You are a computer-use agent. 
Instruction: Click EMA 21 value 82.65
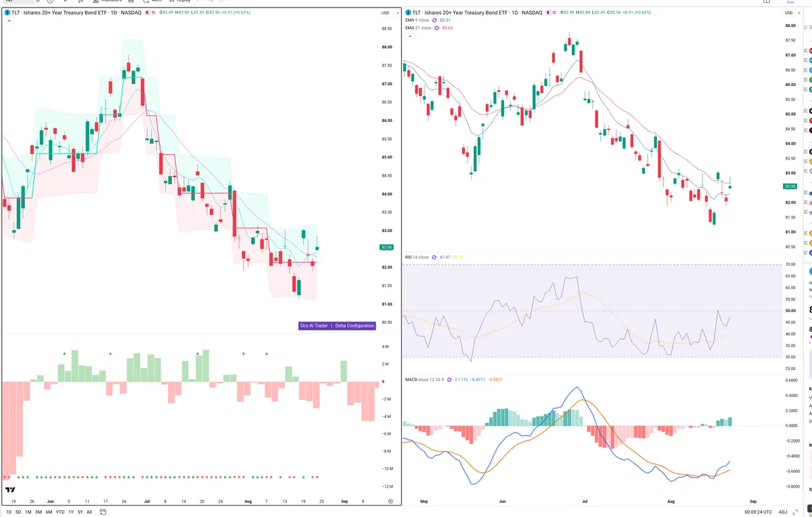click(x=447, y=28)
